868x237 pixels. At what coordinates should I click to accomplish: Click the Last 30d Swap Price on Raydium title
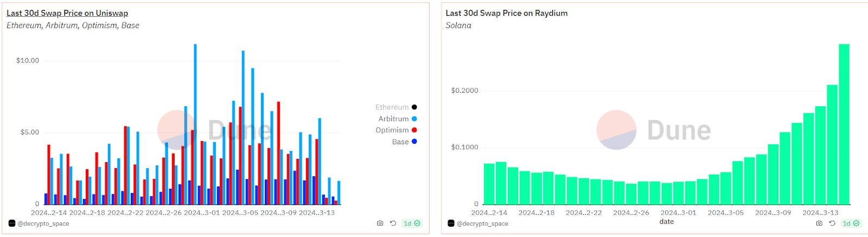[507, 13]
